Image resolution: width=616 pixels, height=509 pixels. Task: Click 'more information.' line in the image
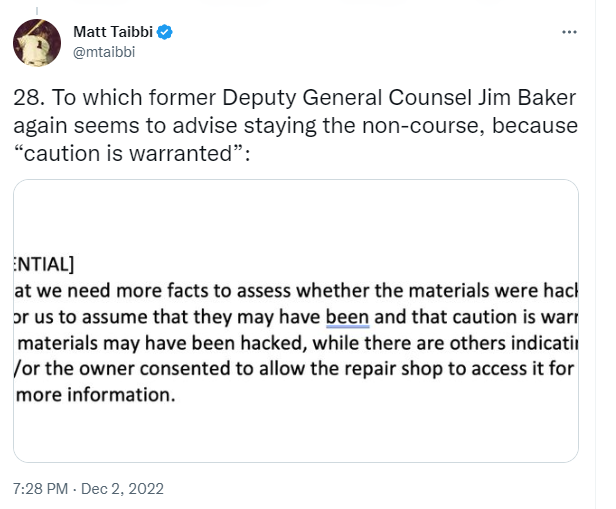point(95,395)
